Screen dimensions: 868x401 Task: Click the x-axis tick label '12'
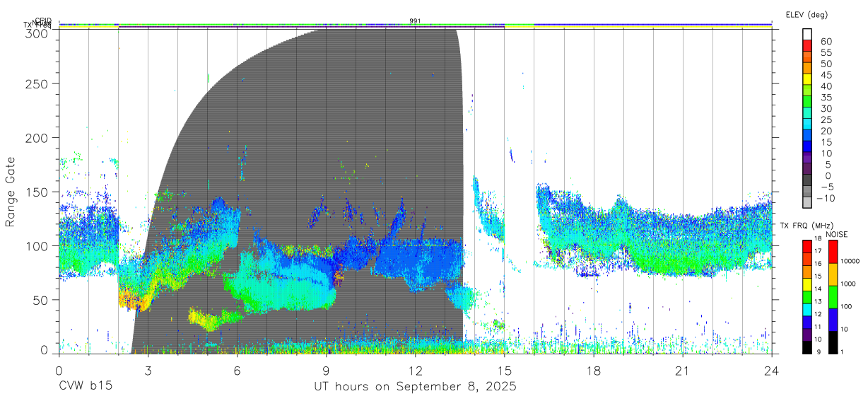[x=415, y=371]
